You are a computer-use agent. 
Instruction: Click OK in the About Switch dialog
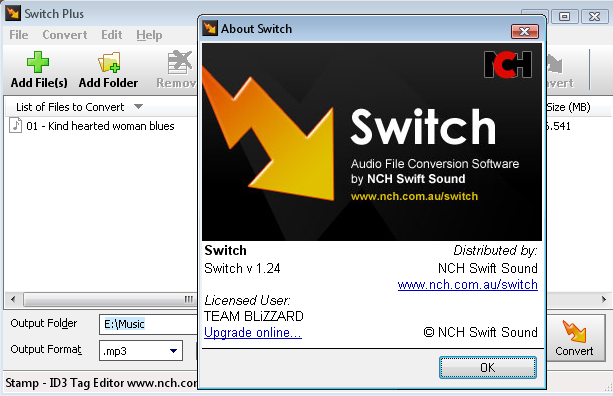pyautogui.click(x=488, y=367)
